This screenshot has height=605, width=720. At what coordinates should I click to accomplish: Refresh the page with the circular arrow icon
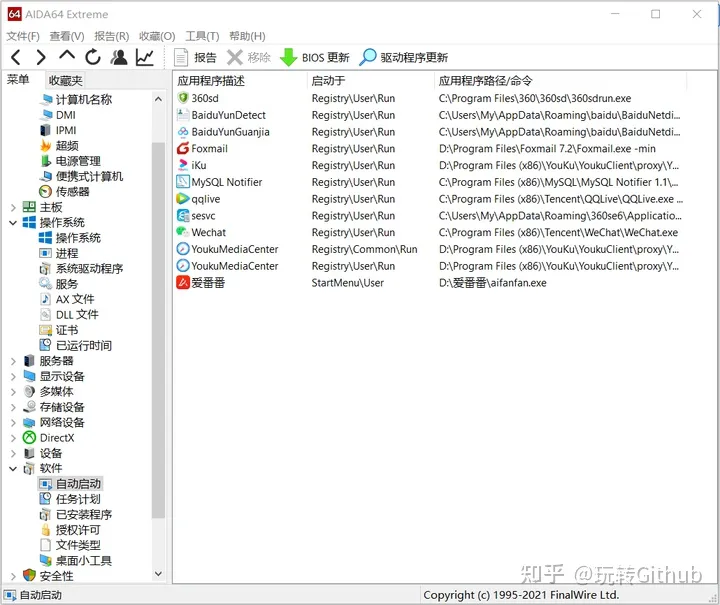93,57
